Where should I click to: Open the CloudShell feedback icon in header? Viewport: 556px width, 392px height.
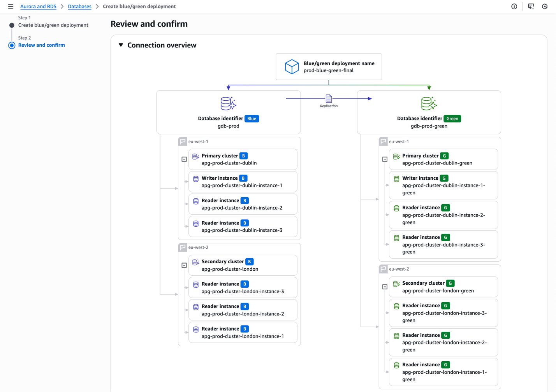(x=531, y=7)
